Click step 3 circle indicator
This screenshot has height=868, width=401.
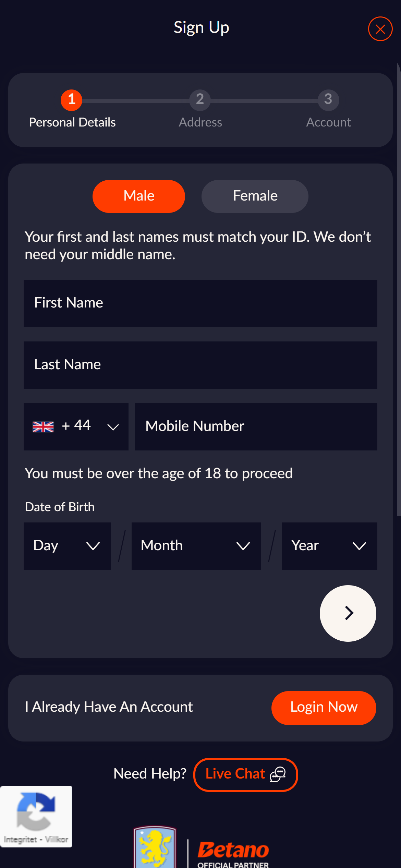(328, 100)
